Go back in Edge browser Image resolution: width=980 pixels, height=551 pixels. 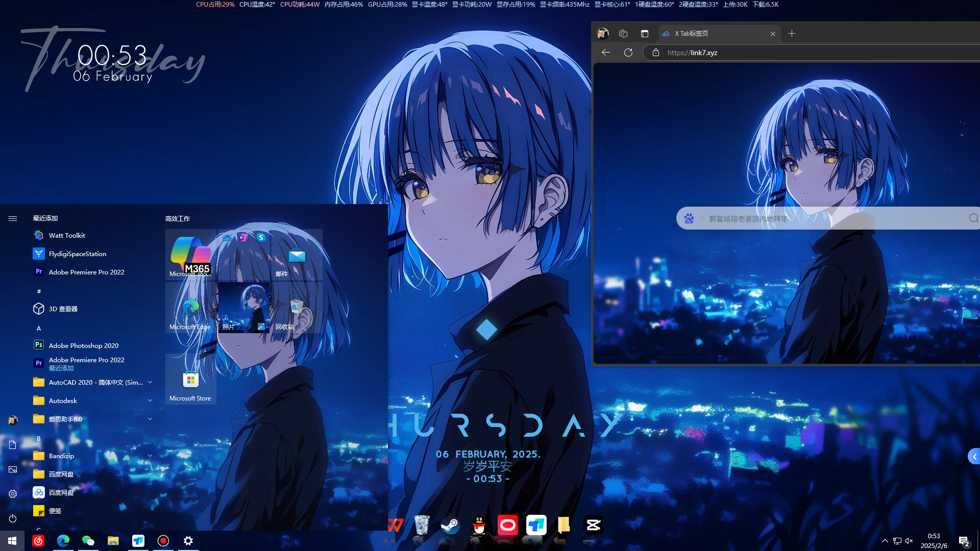(606, 53)
